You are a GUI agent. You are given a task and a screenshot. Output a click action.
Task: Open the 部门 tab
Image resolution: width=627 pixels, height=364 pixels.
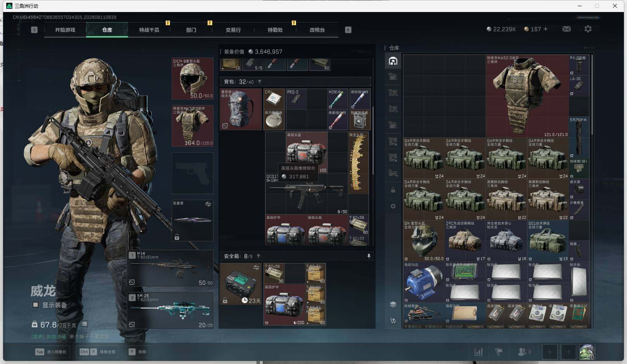pyautogui.click(x=191, y=30)
